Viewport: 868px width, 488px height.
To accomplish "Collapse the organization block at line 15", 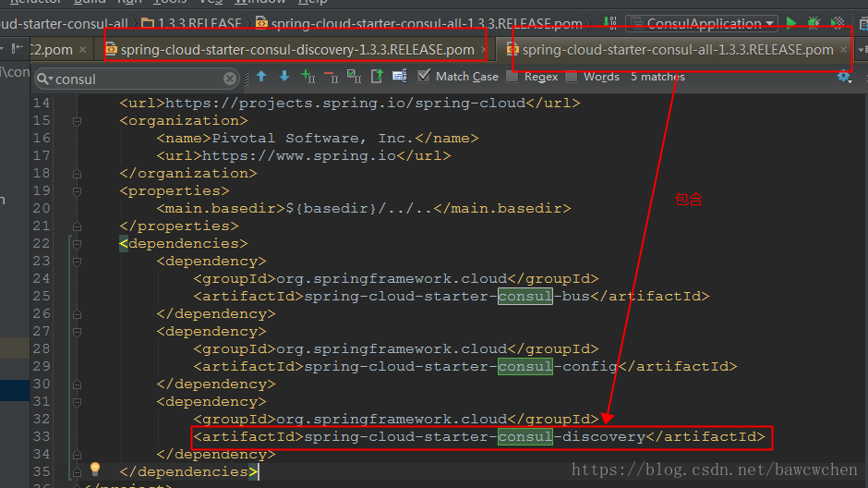I will click(77, 121).
